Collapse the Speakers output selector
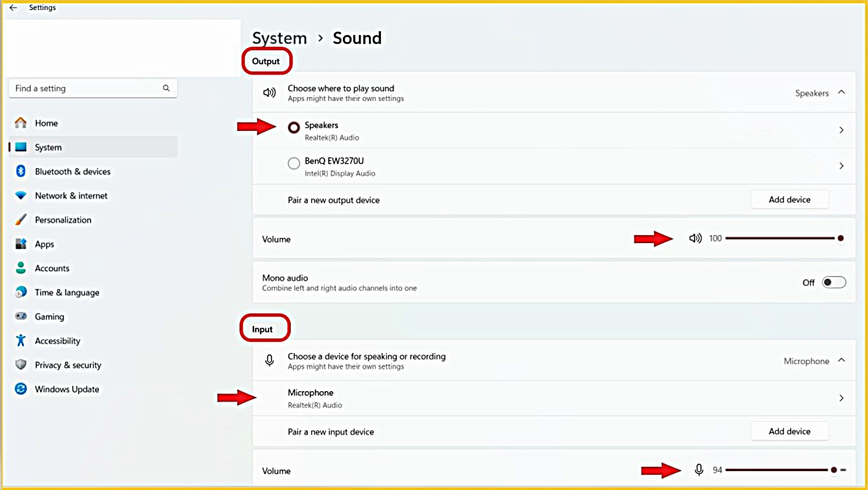868x490 pixels. point(842,92)
